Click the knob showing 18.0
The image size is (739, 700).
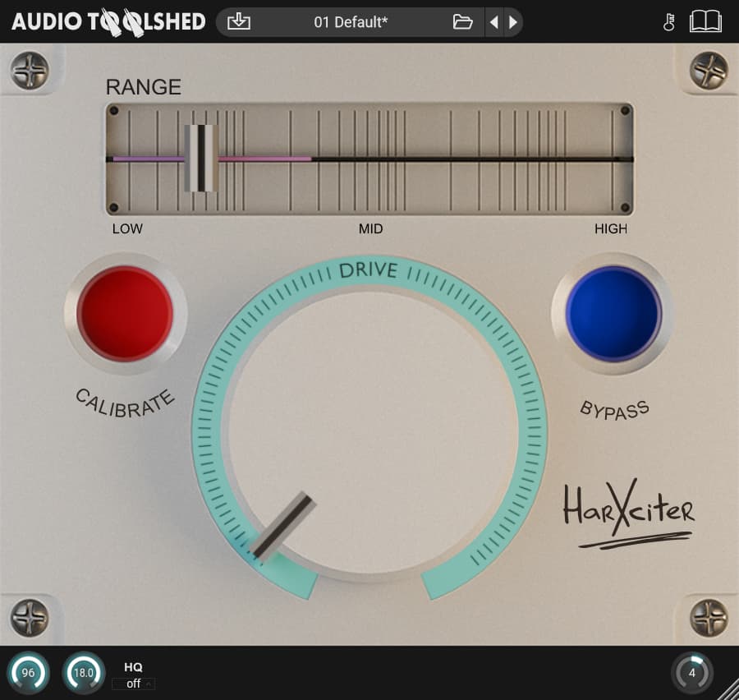pos(84,673)
